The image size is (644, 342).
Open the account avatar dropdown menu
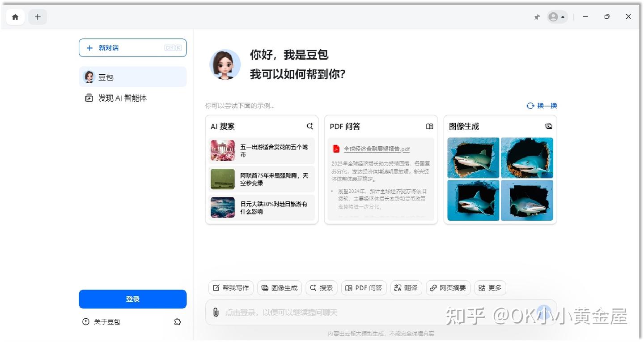557,17
